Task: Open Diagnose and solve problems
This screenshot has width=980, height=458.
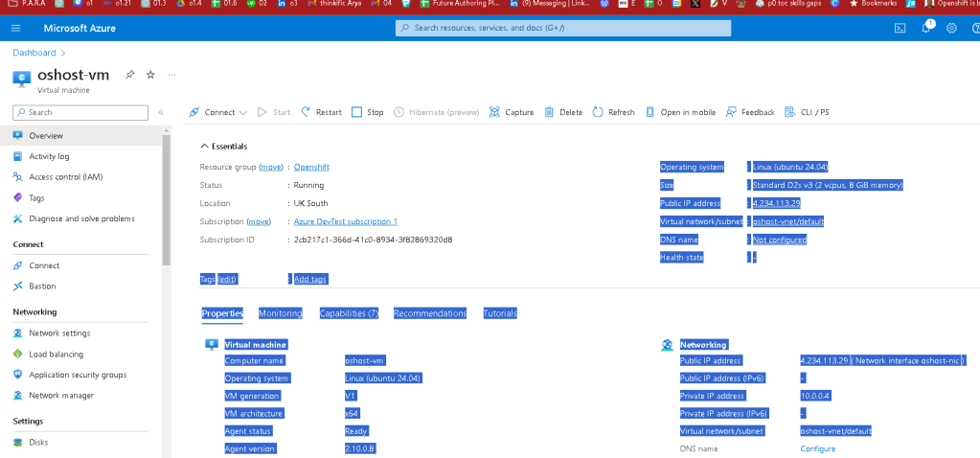Action: (x=80, y=218)
